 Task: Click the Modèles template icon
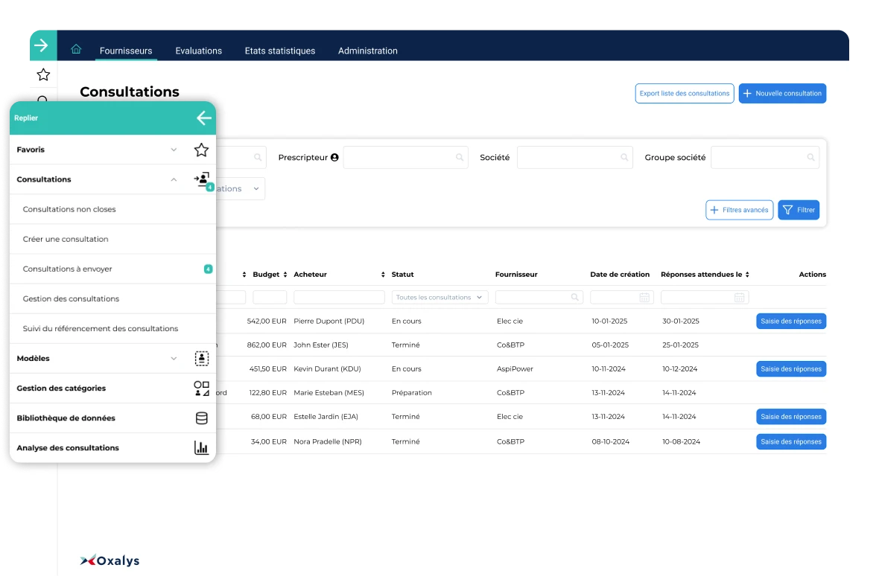(201, 359)
